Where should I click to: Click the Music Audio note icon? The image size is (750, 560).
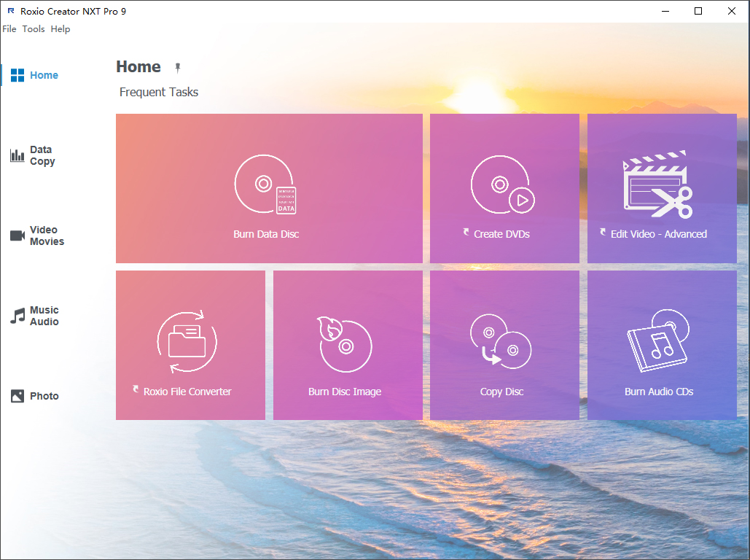[17, 316]
